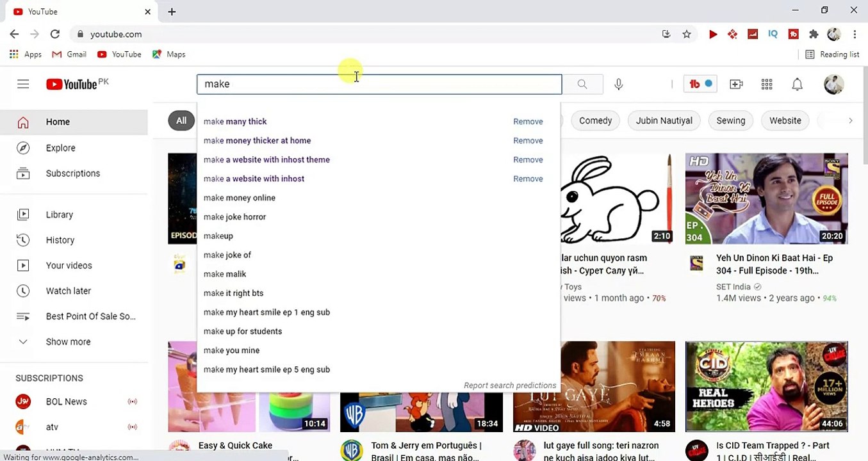The image size is (868, 461).
Task: Close the YouTube browser tab
Action: point(148,12)
